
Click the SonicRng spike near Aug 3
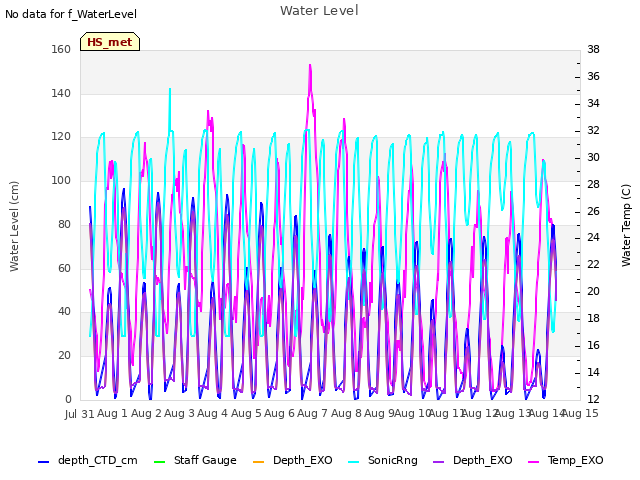tap(170, 89)
